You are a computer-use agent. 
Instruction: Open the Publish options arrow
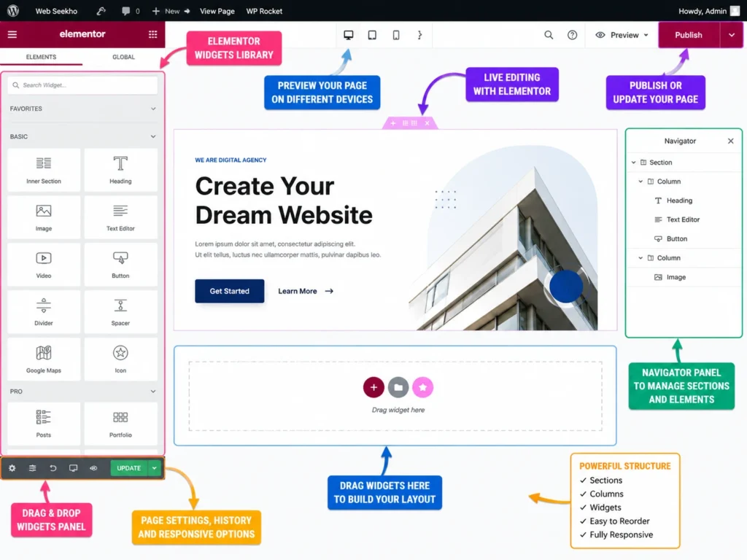731,35
